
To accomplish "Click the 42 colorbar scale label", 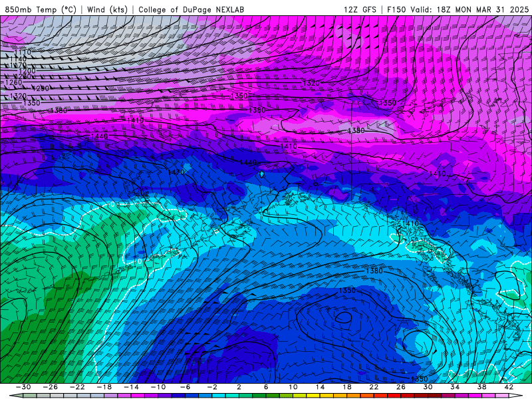I will 509,387.
